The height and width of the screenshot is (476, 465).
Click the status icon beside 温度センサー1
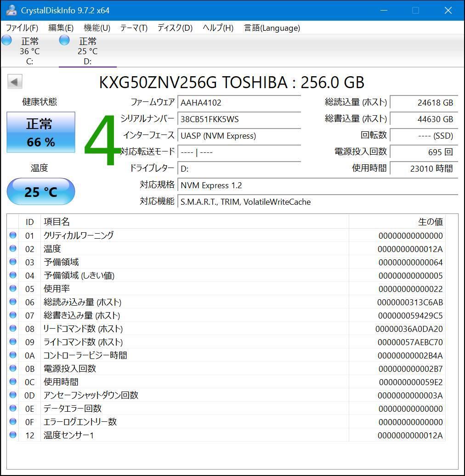(x=13, y=435)
